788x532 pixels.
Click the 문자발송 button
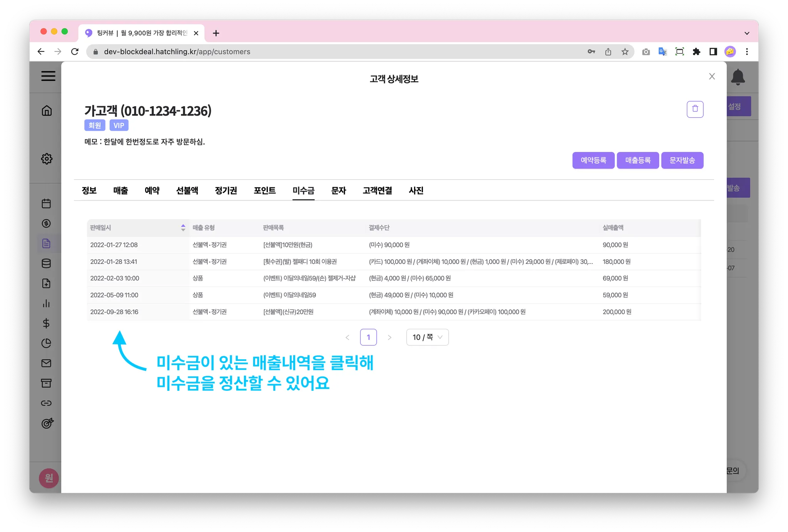[682, 160]
